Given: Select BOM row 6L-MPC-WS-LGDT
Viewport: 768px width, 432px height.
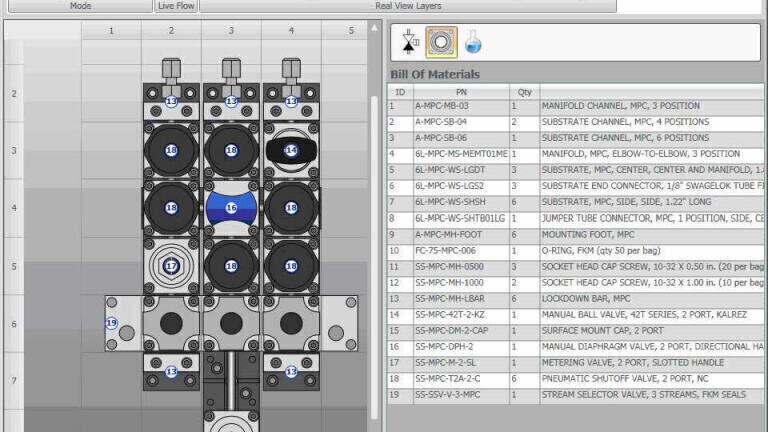Looking at the screenshot, I should 576,170.
